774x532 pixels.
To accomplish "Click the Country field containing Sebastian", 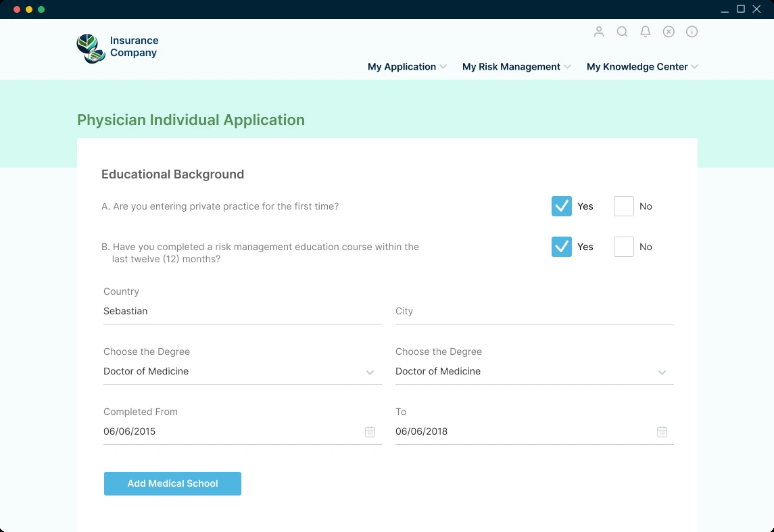I will click(x=243, y=312).
